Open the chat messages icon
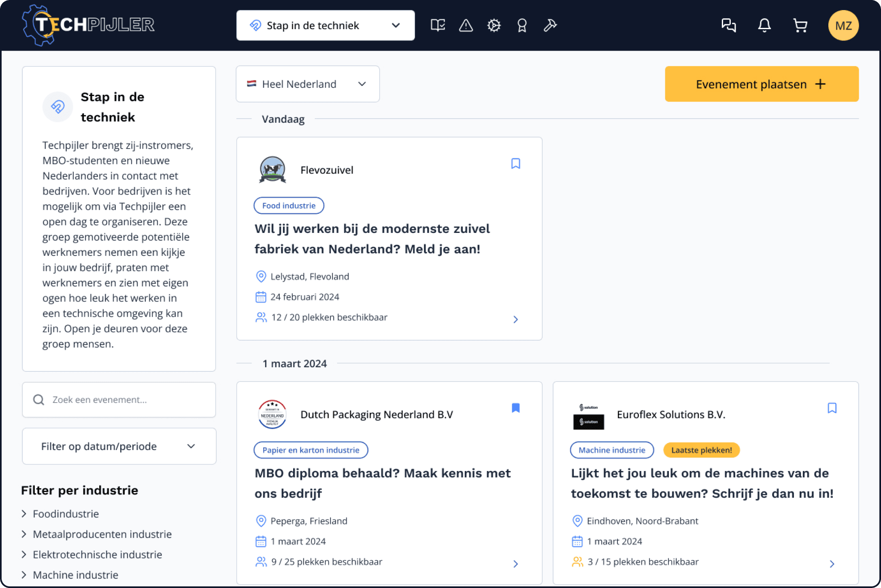 729,26
